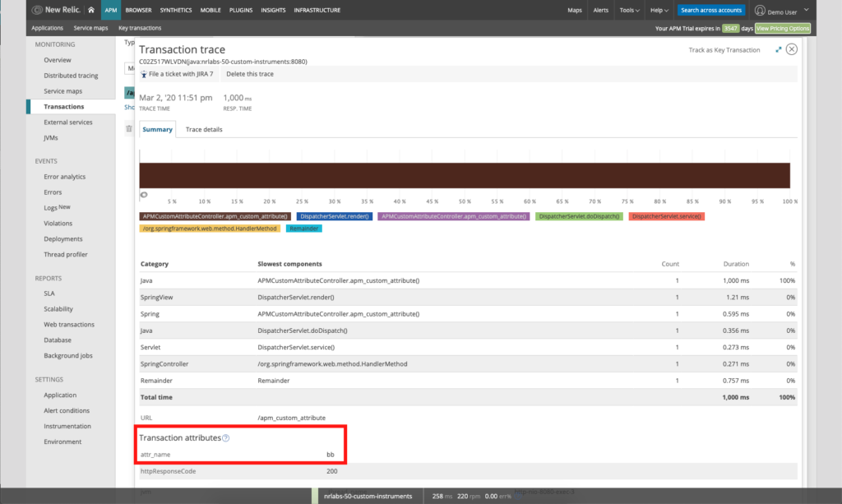Open the BROWSER product tab

coord(138,10)
